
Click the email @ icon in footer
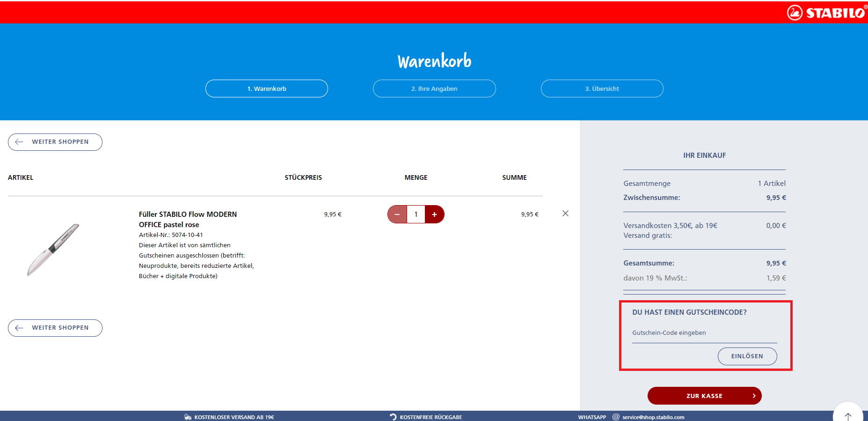[x=616, y=417]
